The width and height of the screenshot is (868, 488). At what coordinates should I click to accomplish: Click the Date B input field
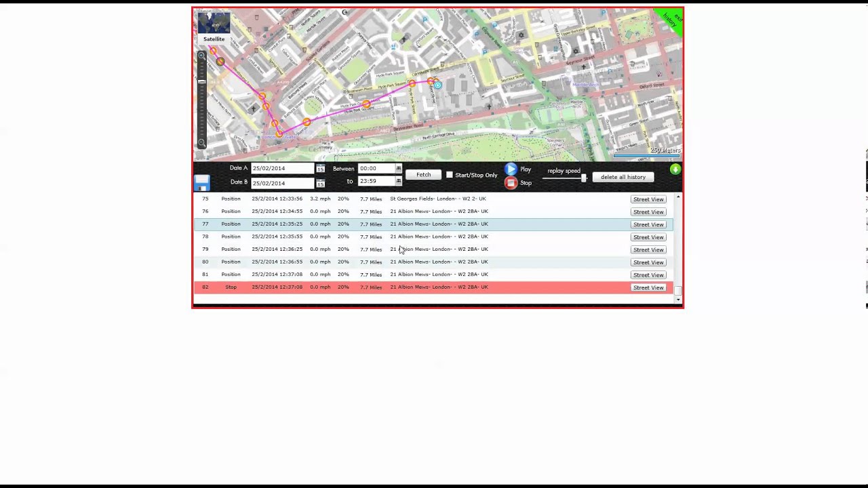point(283,183)
